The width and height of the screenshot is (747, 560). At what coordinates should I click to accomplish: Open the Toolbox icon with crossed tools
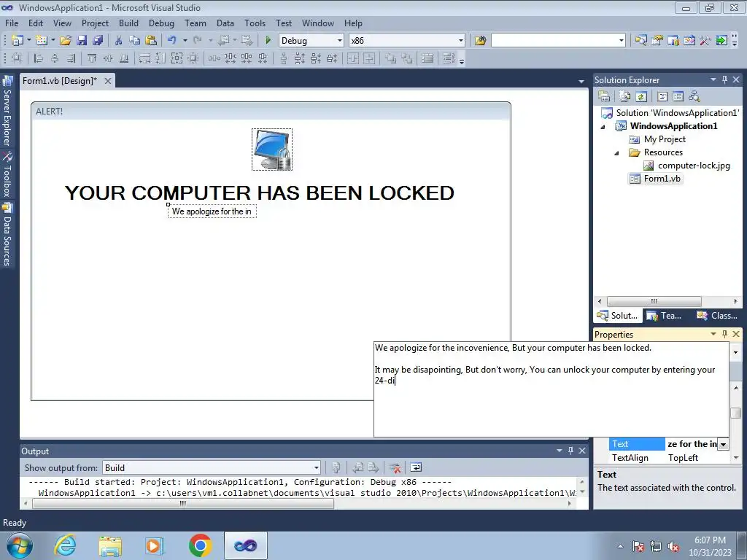(x=705, y=41)
